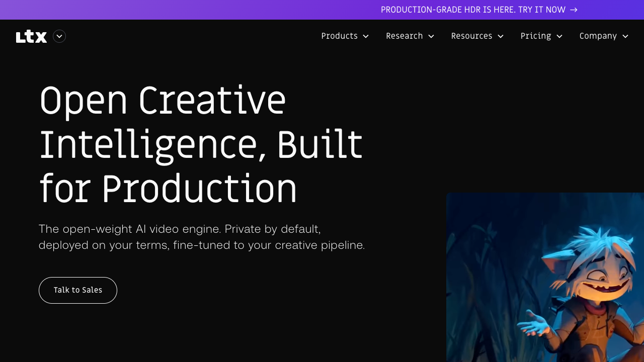Open the Company menu

604,36
